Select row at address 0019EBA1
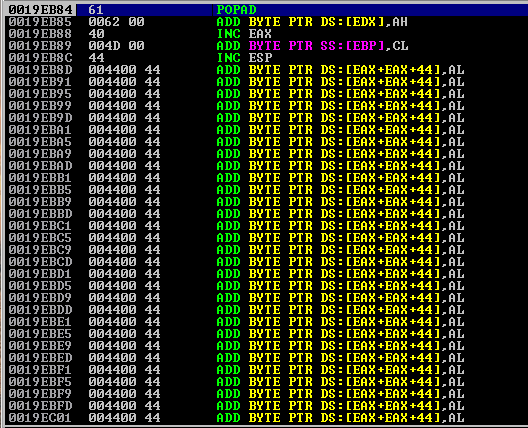The height and width of the screenshot is (428, 528). point(266,130)
